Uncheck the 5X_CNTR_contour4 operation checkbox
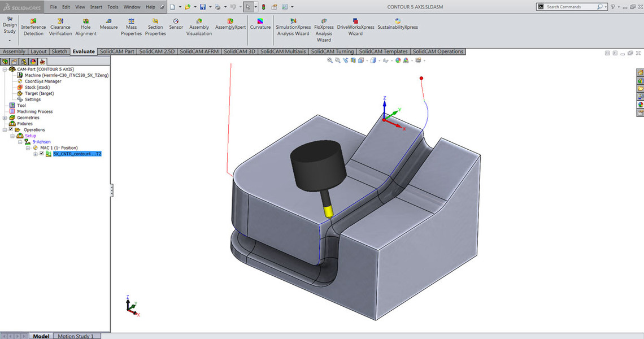 41,154
